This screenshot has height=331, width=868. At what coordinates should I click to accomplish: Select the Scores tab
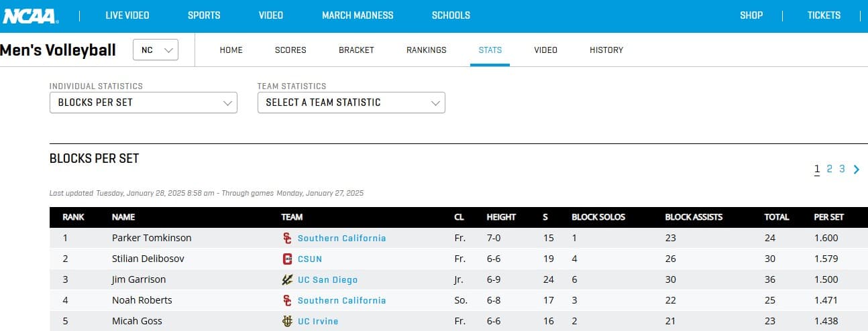[x=290, y=50]
